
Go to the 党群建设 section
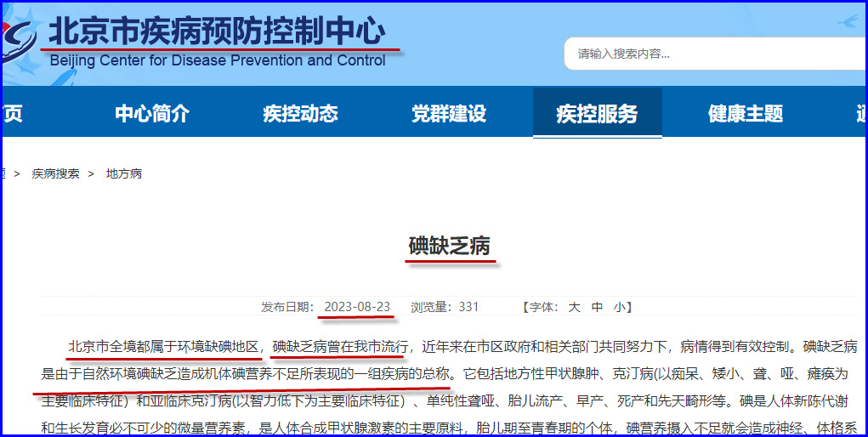tap(449, 114)
